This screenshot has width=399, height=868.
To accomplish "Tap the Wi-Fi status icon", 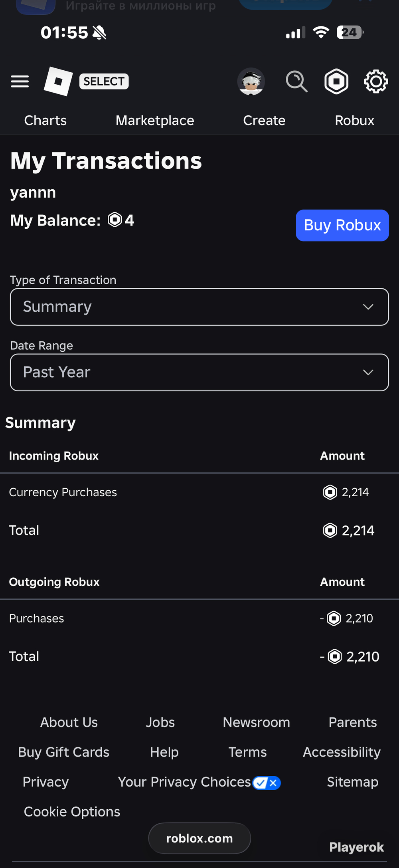I will 321,32.
